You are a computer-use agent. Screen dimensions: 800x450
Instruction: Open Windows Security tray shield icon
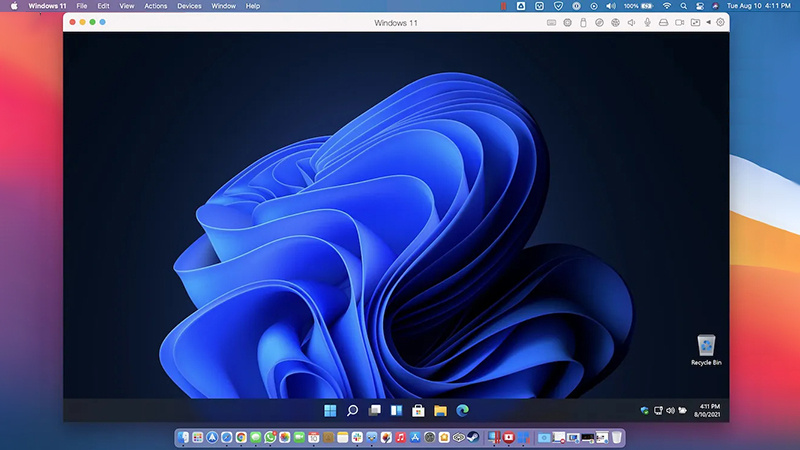(644, 410)
